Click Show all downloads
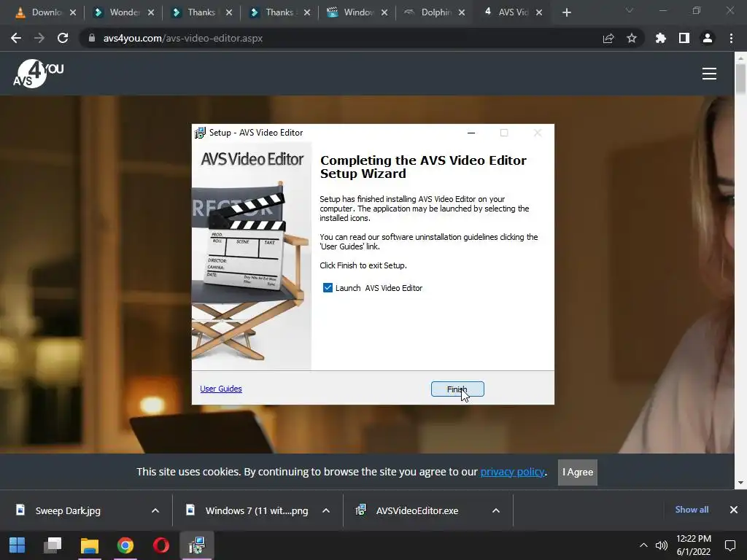Screen dimensions: 747x560 692,510
